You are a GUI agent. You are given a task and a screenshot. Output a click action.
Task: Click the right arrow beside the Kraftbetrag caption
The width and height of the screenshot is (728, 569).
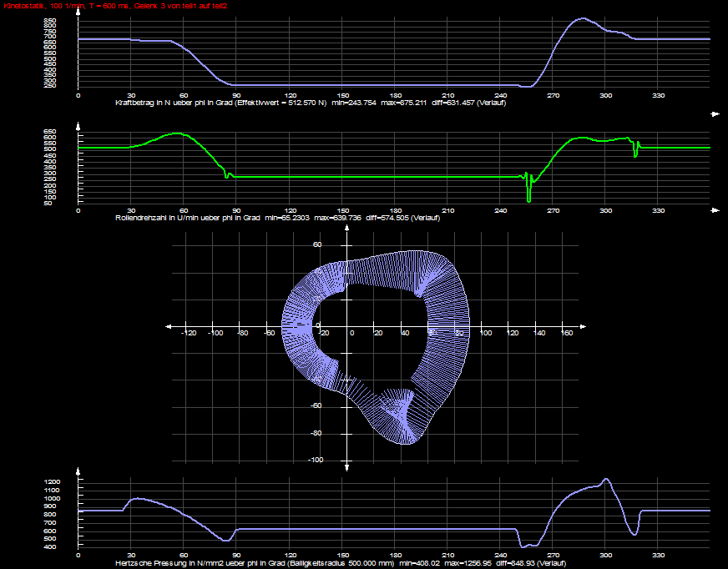(x=714, y=112)
